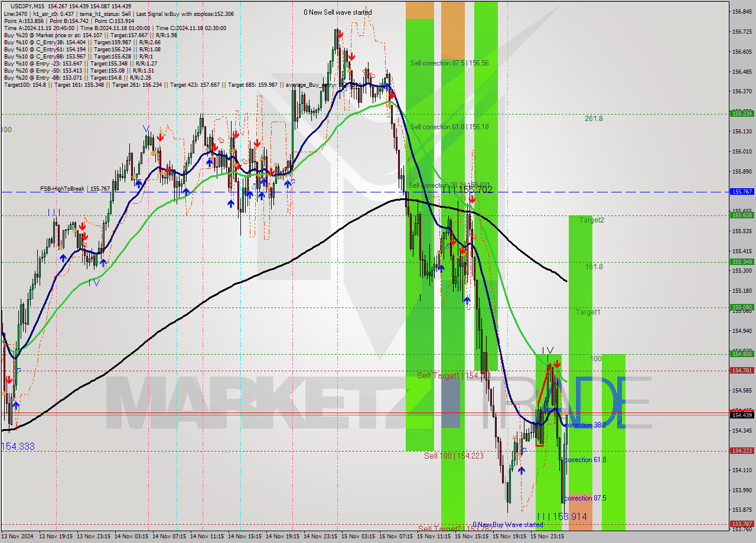Click the green 156.234 price axis tag
This screenshot has width=756, height=543.
[x=742, y=113]
